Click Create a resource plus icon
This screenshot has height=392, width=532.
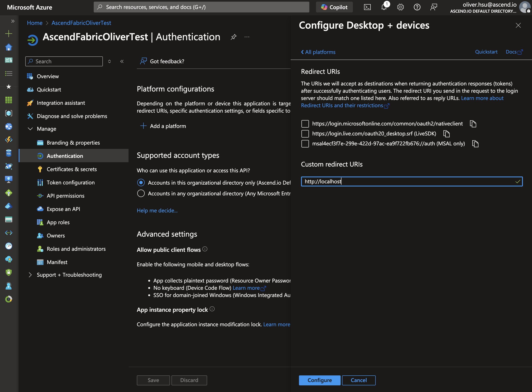(9, 33)
